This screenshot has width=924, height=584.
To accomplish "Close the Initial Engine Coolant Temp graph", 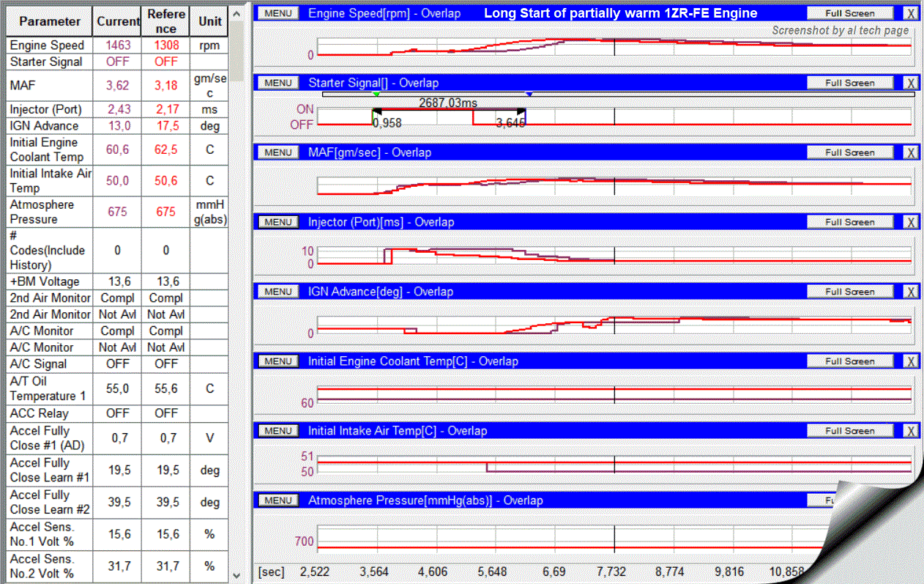I will tap(910, 361).
